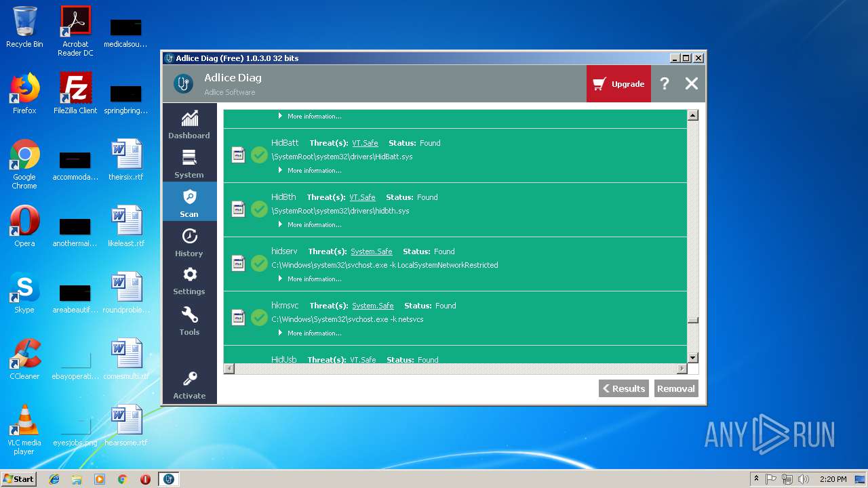The height and width of the screenshot is (488, 868).
Task: Open the Acrobat Reader DC desktop shortcut
Action: click(x=75, y=31)
